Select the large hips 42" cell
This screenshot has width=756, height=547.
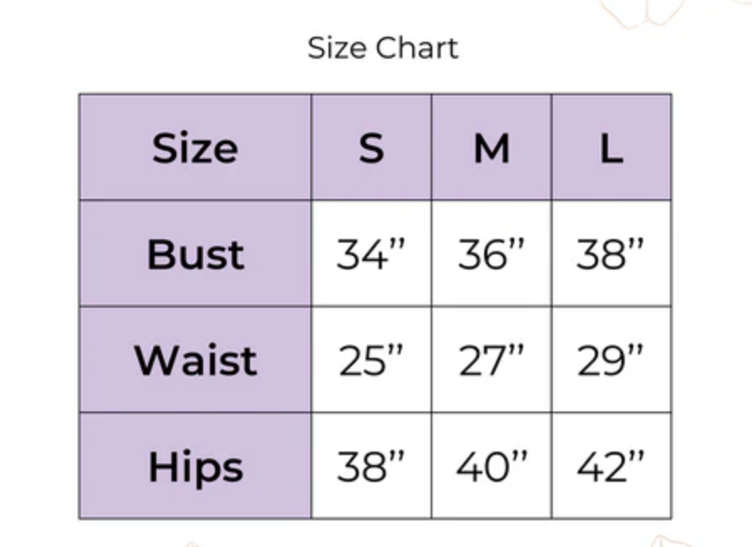(611, 466)
